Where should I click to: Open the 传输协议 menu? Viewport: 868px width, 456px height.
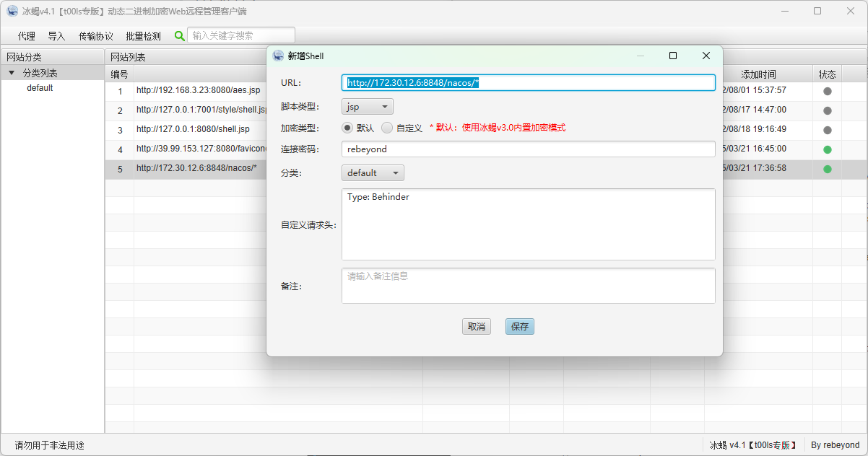click(x=95, y=36)
